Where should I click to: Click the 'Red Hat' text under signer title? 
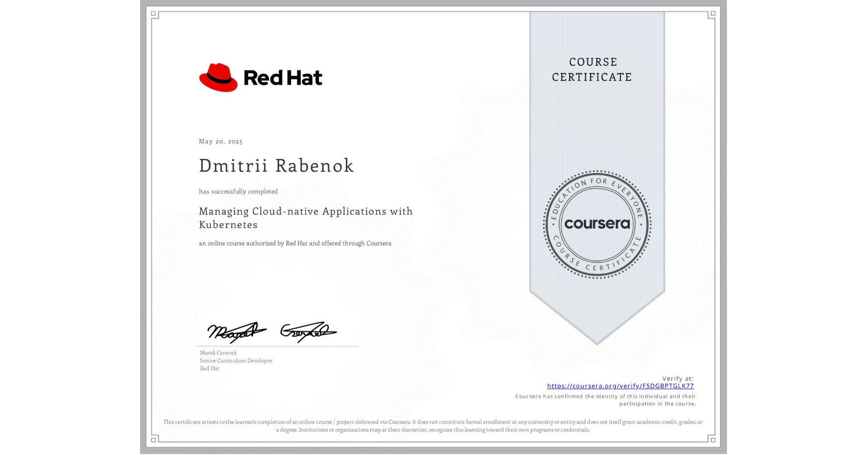coord(210,368)
